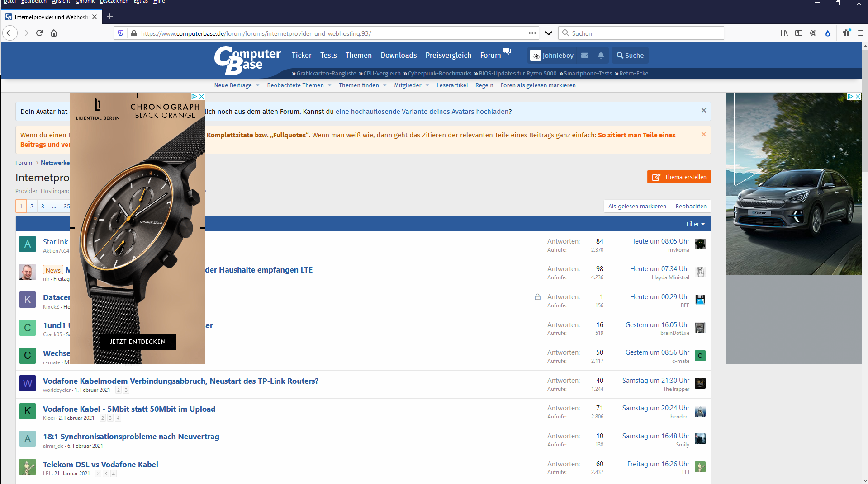Image resolution: width=868 pixels, height=484 pixels.
Task: Click the ComputerBase logo
Action: pyautogui.click(x=247, y=60)
